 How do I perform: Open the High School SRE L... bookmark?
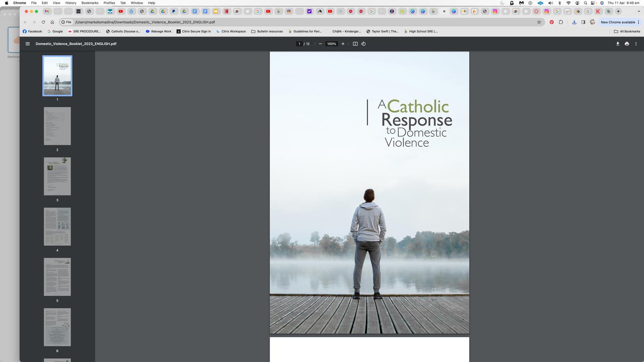point(421,31)
